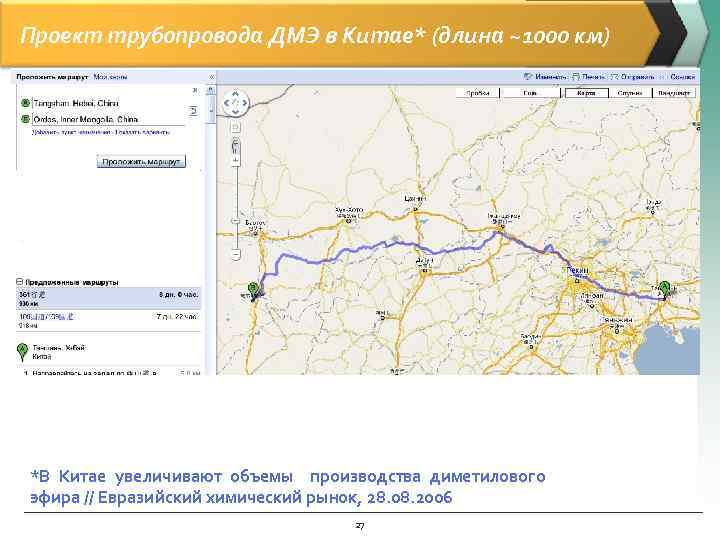This screenshot has height=540, width=720.
Task: Click the Изменить link above map
Action: point(551,77)
